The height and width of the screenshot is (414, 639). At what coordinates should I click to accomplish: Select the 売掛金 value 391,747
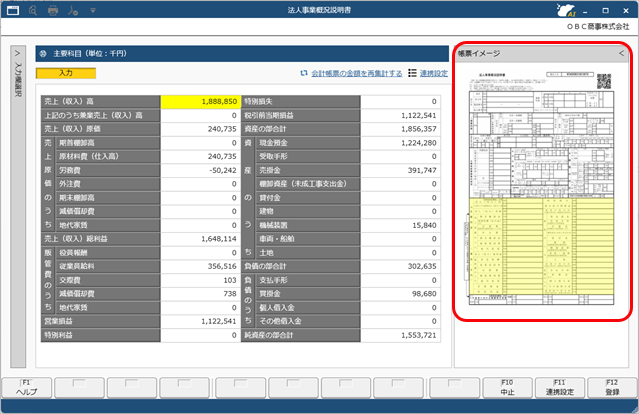click(400, 170)
